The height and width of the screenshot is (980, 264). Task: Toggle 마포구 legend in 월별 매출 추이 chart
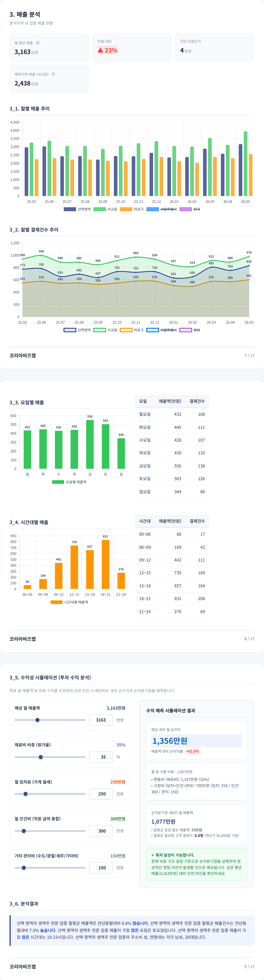tap(132, 209)
